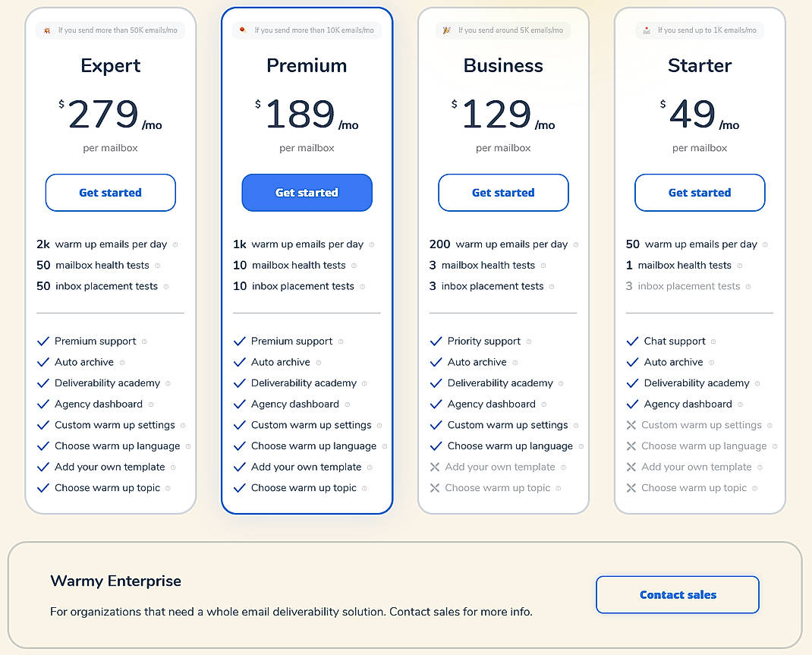Click Get started on the Premium plan
Image resolution: width=812 pixels, height=655 pixels.
point(307,193)
